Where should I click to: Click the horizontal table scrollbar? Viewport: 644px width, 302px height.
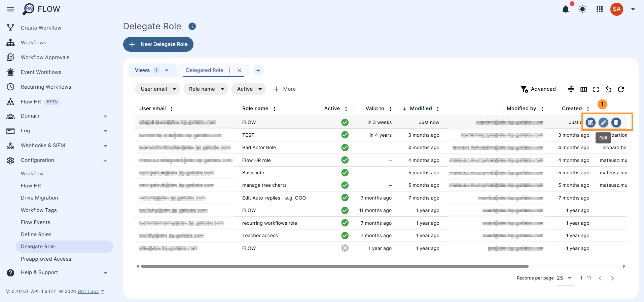pyautogui.click(x=334, y=266)
